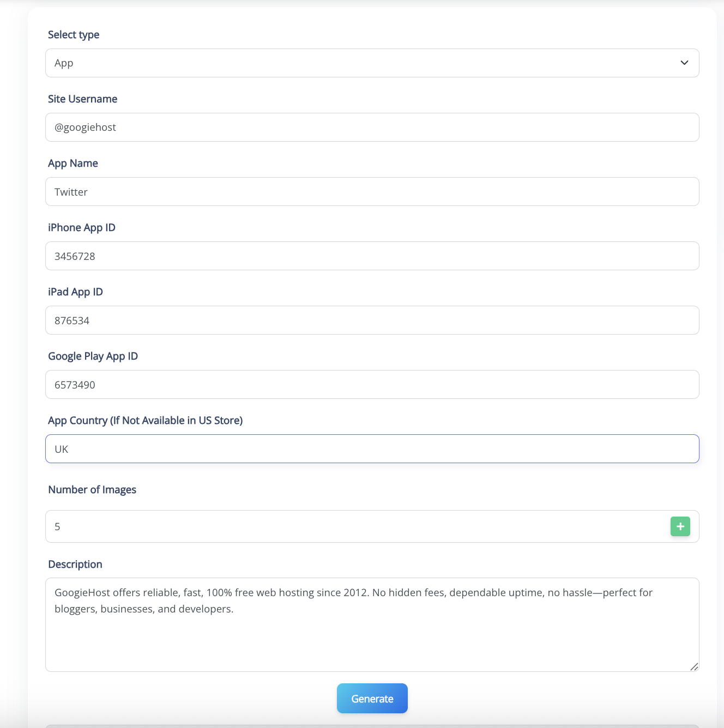Click the "Google Play App ID" label
The image size is (724, 728).
coord(93,356)
